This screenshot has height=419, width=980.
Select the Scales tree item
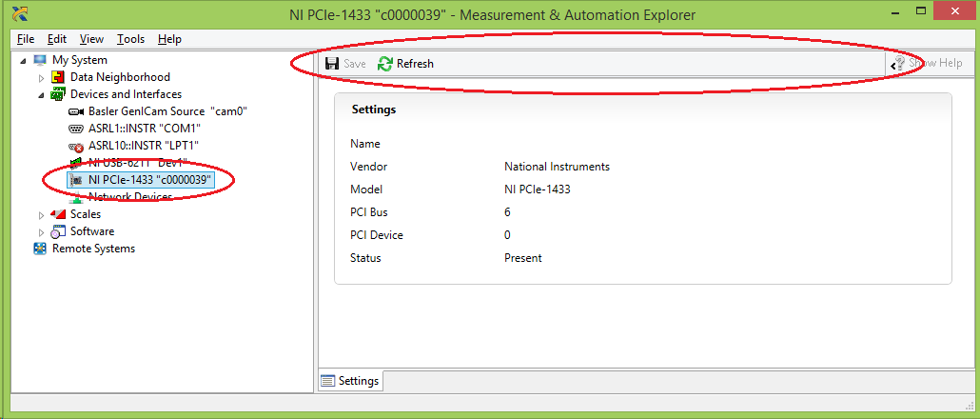pyautogui.click(x=86, y=214)
